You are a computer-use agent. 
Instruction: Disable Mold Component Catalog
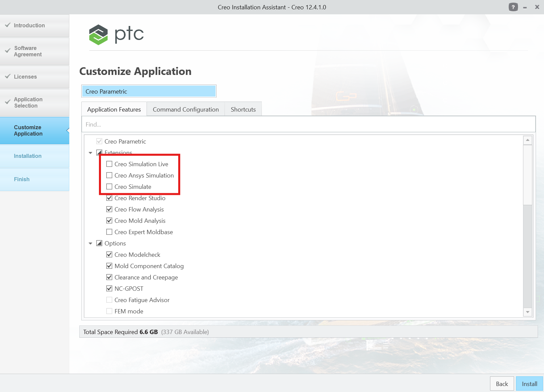click(x=109, y=266)
